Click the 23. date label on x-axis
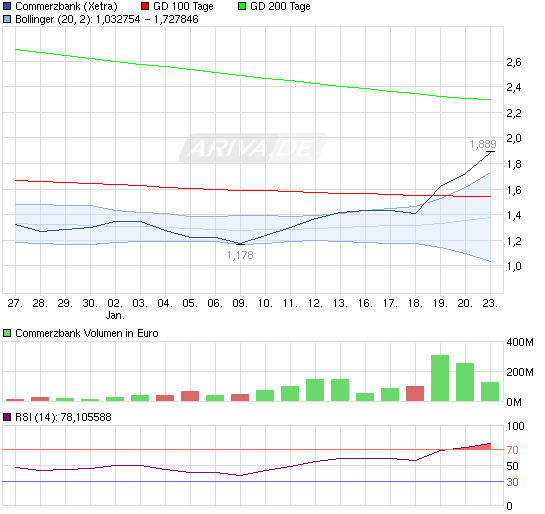The height and width of the screenshot is (514, 545). (x=491, y=303)
